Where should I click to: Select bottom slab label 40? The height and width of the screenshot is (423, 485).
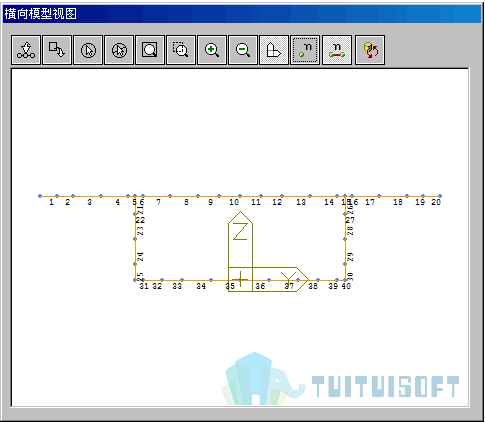[346, 286]
